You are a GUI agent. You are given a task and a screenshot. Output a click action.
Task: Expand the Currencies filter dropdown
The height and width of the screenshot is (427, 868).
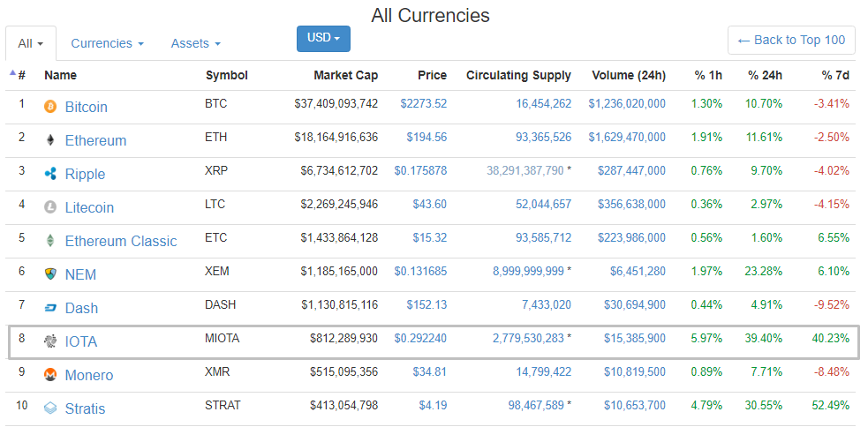107,43
